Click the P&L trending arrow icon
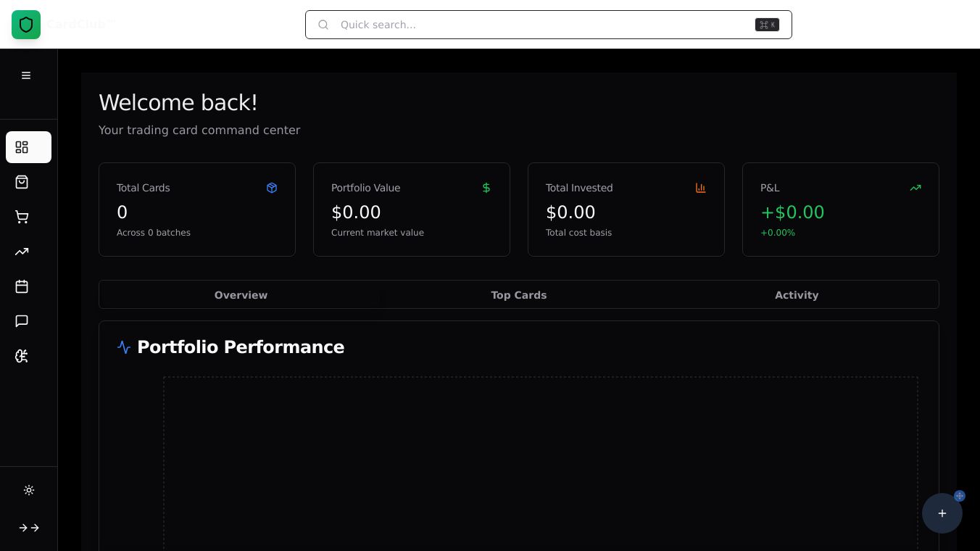This screenshot has height=551, width=980. (x=915, y=188)
